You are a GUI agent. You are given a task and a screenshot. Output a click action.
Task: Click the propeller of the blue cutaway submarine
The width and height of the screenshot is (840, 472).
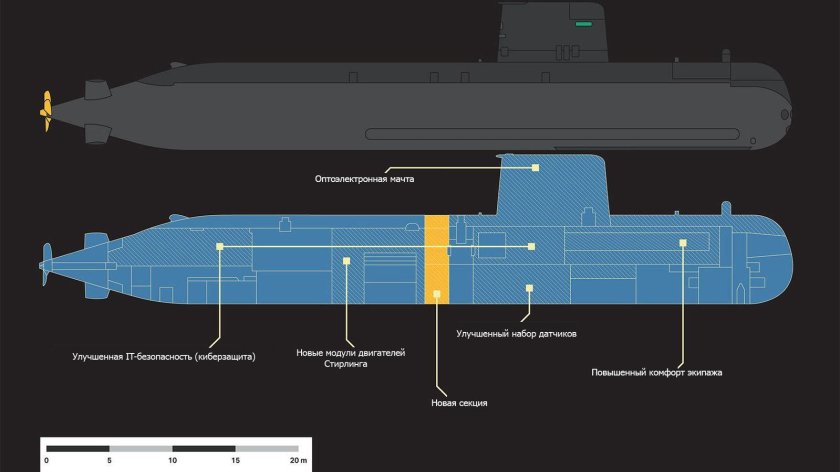coord(43,264)
